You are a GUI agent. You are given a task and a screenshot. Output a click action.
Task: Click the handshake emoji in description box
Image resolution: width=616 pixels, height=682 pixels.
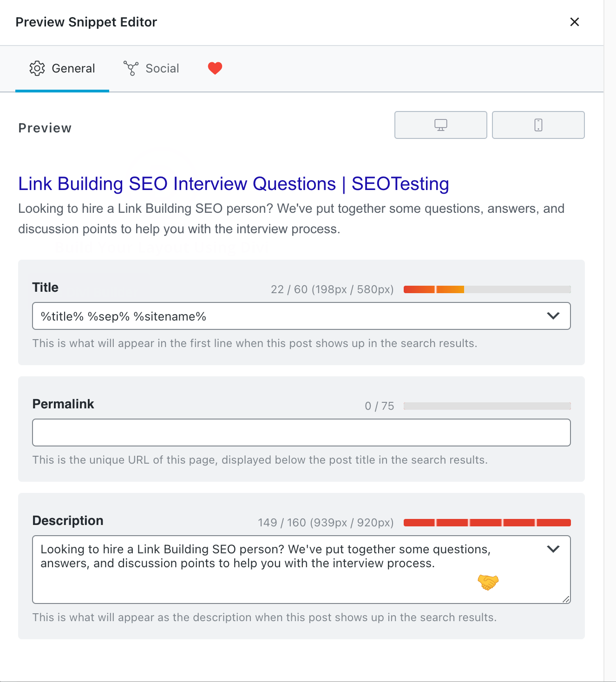[x=488, y=582]
